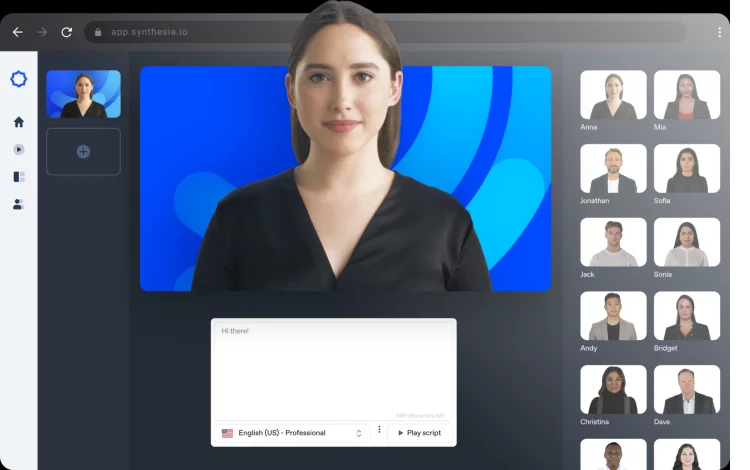Click the US flag icon in voice selector
750x470 pixels.
(228, 433)
